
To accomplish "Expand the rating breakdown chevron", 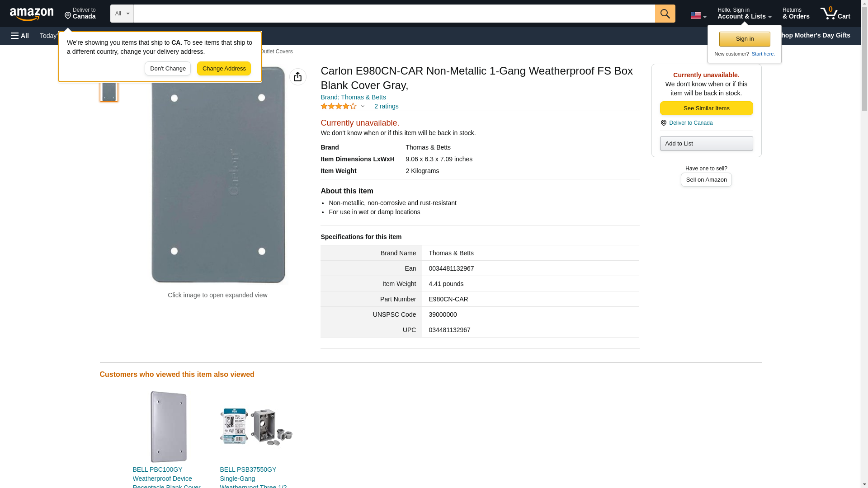I will (363, 106).
